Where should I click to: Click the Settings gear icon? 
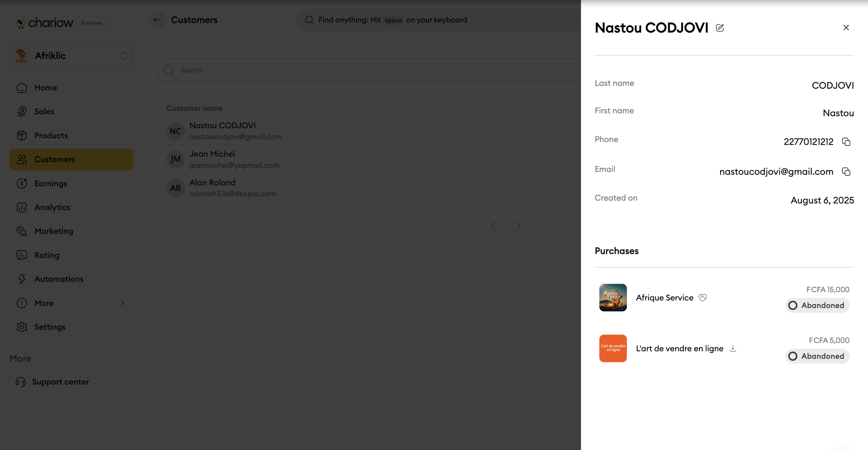pyautogui.click(x=22, y=327)
